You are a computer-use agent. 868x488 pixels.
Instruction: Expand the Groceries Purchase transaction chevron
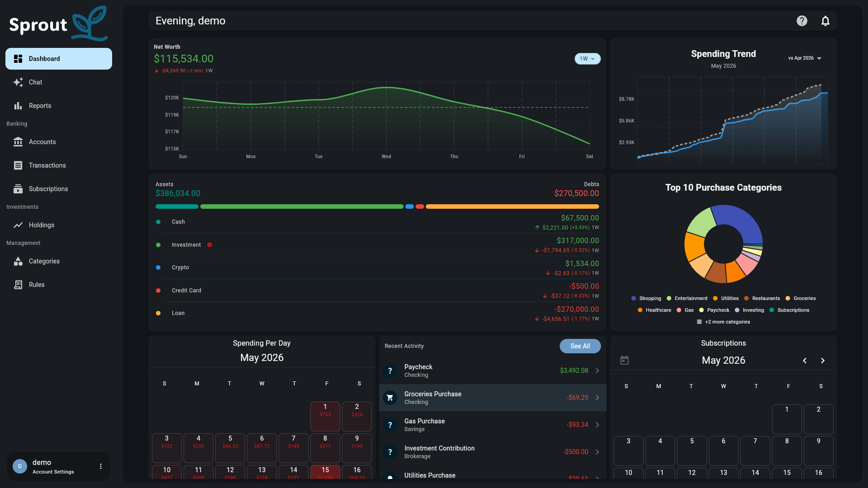(x=597, y=398)
